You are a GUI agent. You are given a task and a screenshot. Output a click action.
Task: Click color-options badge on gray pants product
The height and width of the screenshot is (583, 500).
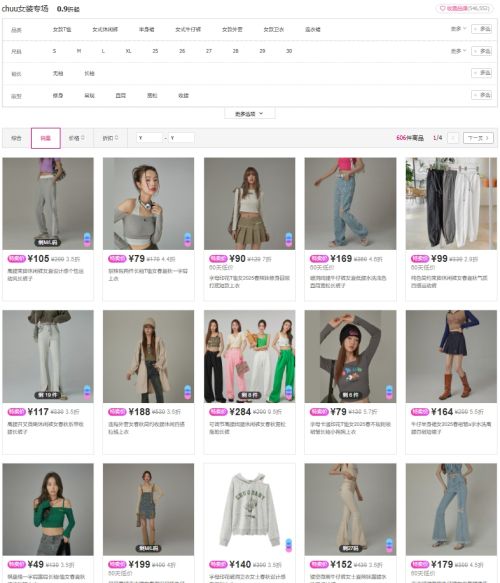[x=87, y=239]
